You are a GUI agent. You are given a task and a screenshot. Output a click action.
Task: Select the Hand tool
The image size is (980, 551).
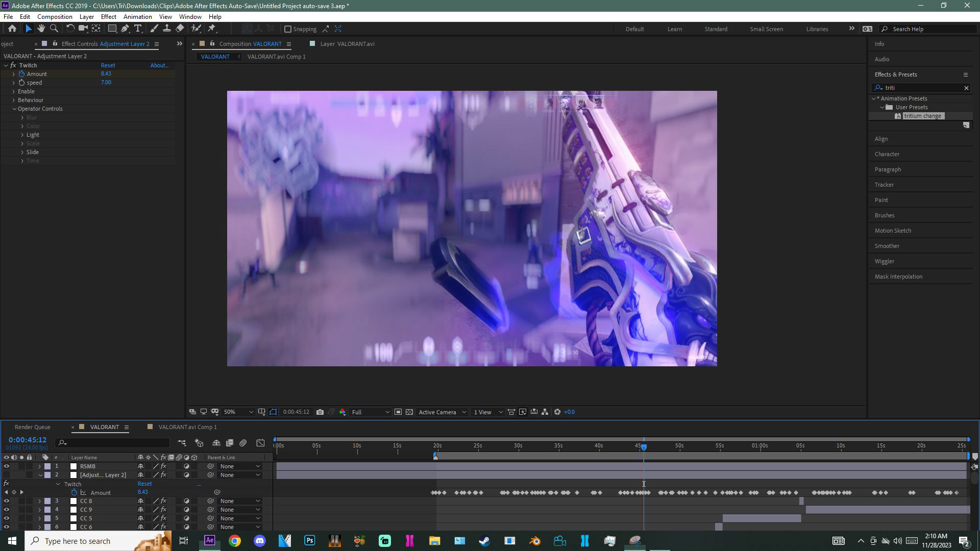(x=41, y=29)
